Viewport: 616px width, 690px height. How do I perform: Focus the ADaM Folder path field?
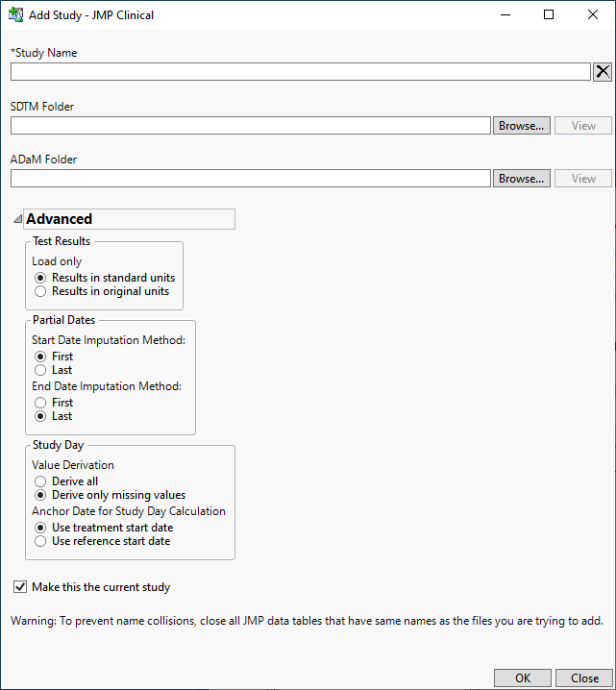tap(251, 179)
